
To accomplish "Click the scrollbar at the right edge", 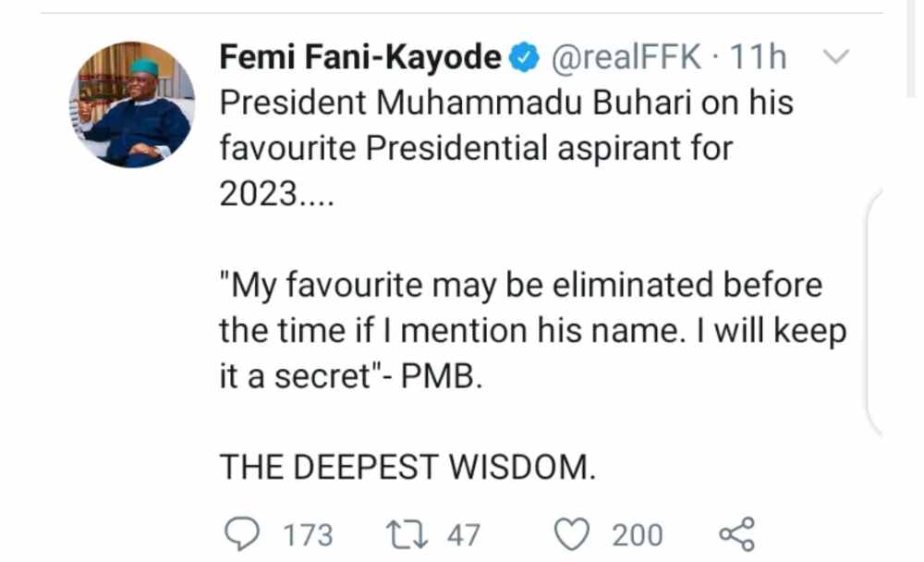I will coord(912,47).
